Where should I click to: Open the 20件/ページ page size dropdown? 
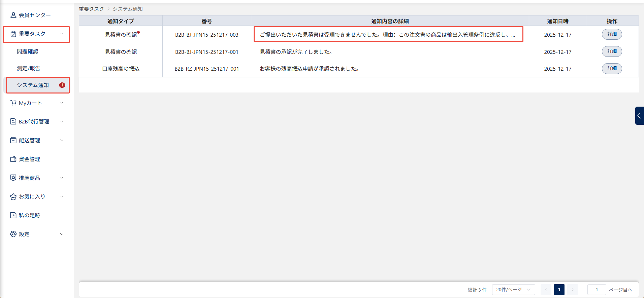513,290
